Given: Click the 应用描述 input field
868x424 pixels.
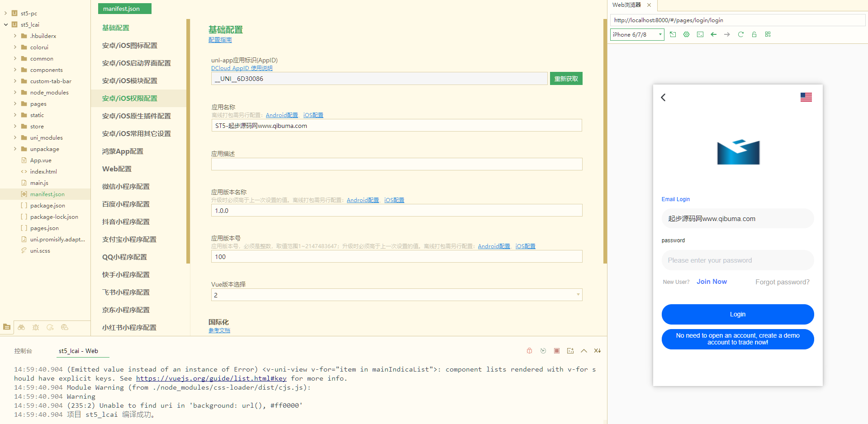Looking at the screenshot, I should [396, 164].
